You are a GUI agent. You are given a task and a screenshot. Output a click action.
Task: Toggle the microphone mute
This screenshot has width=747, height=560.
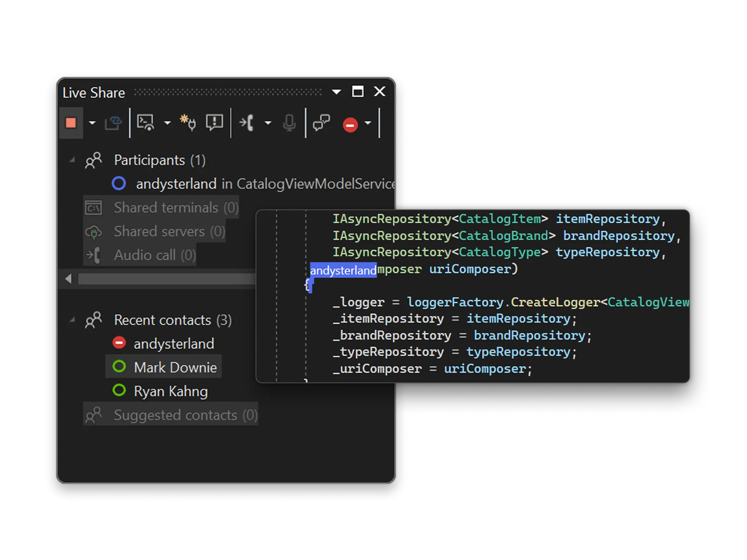click(289, 124)
